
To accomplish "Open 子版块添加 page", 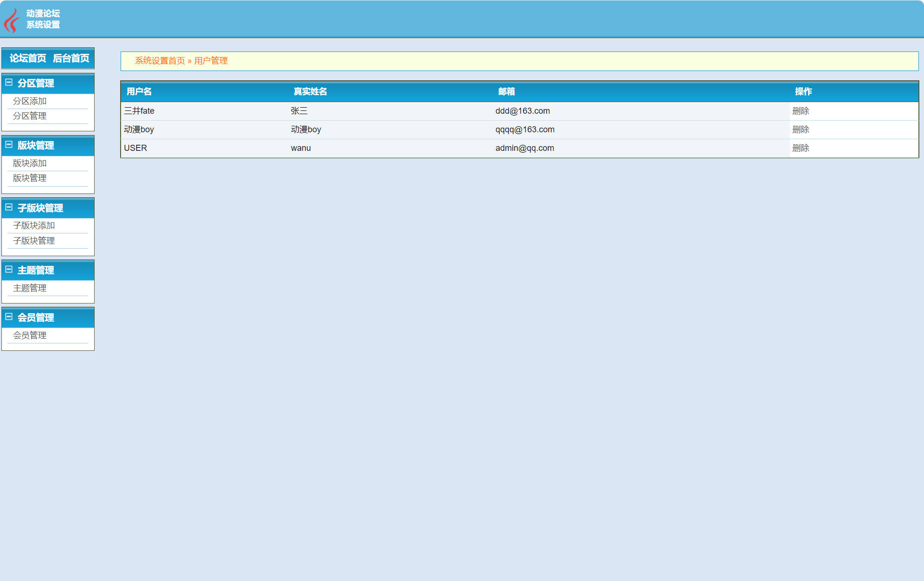I will 34,226.
